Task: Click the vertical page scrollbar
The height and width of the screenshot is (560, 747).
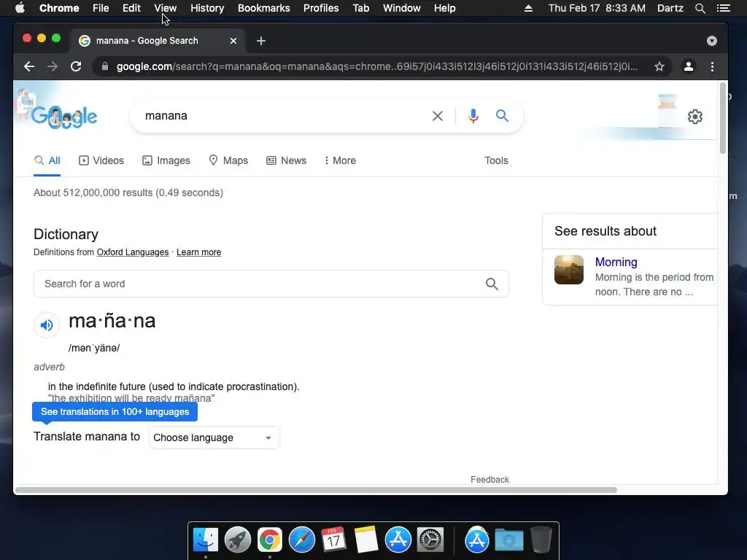Action: [723, 118]
